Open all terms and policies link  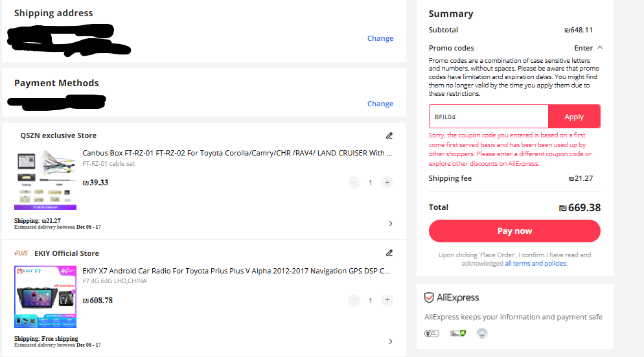tap(536, 264)
